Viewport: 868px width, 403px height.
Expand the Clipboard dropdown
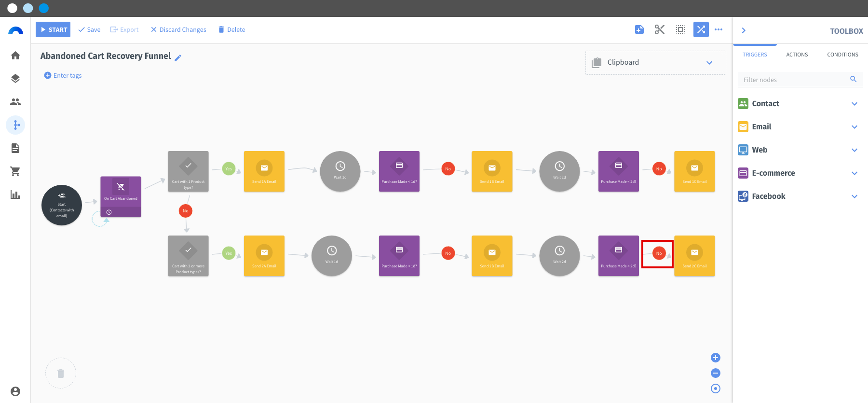(709, 63)
